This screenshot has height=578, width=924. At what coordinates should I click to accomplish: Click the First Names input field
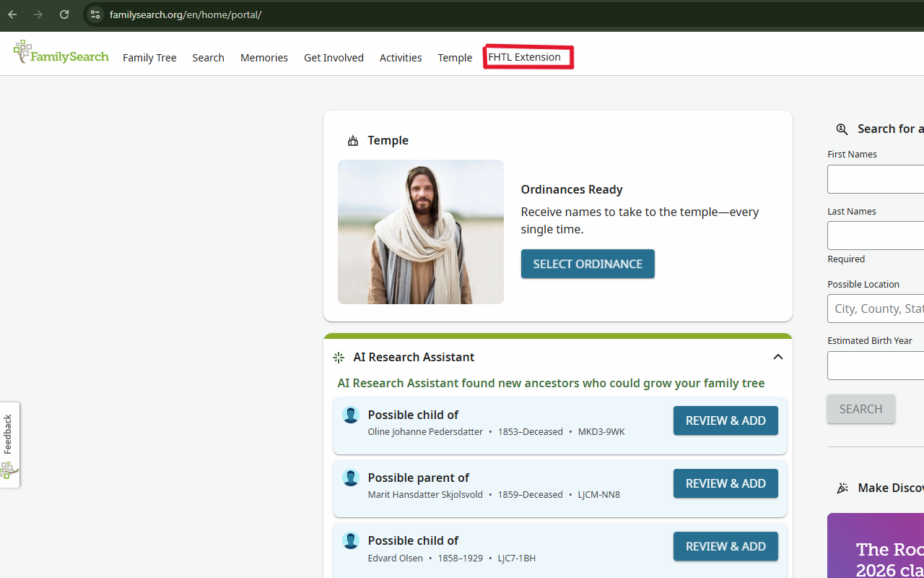click(x=876, y=179)
